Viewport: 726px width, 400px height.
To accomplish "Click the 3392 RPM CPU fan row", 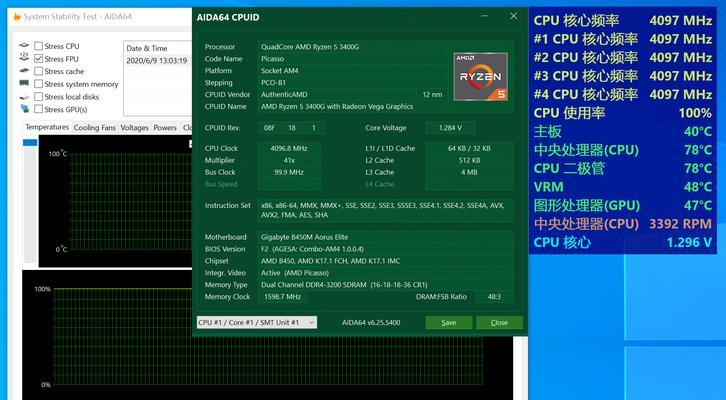I will pyautogui.click(x=623, y=224).
